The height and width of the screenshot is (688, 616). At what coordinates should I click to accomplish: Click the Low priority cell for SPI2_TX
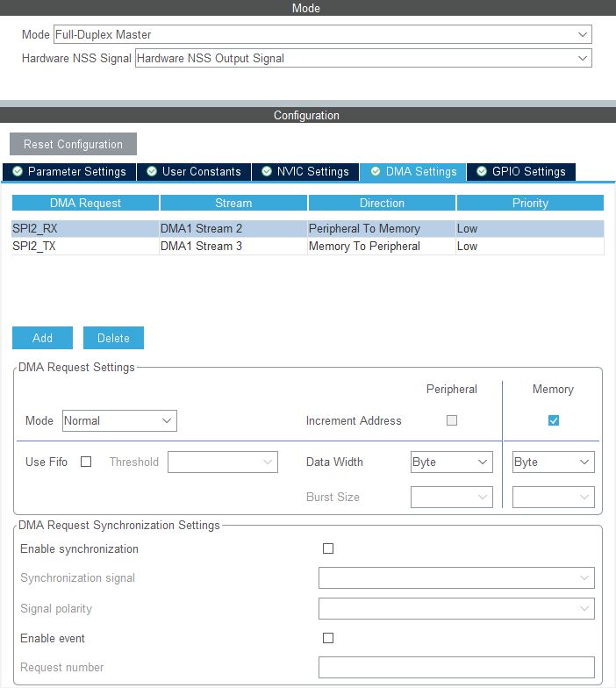530,246
